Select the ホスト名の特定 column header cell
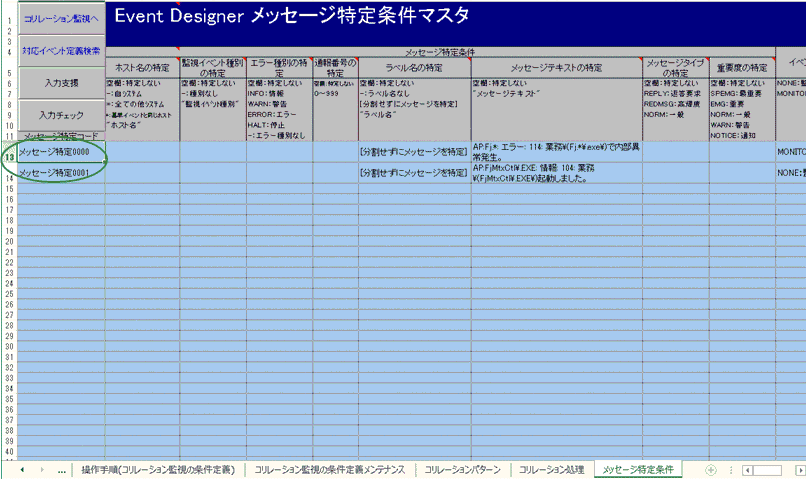 click(x=142, y=68)
